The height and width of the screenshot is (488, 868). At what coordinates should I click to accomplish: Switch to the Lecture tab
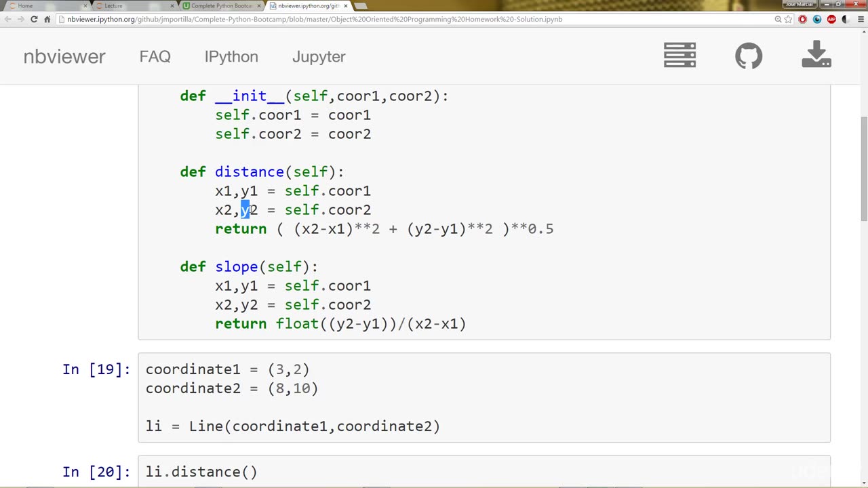133,6
